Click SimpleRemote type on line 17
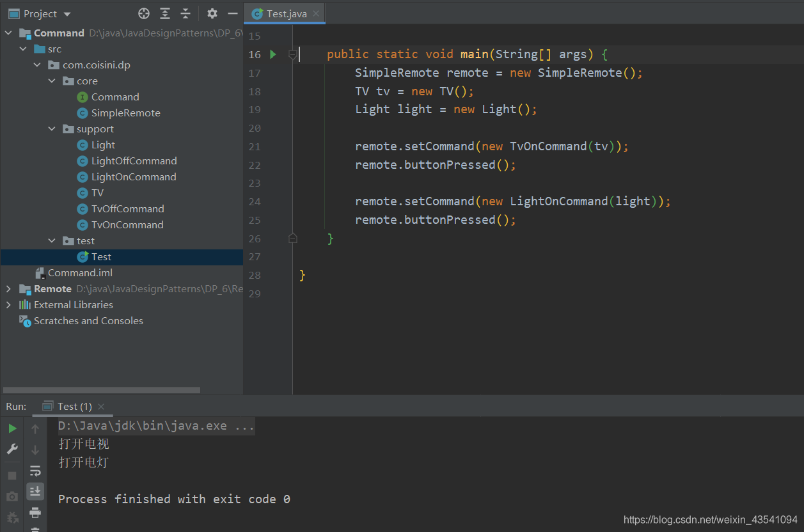This screenshot has width=804, height=532. [x=397, y=73]
